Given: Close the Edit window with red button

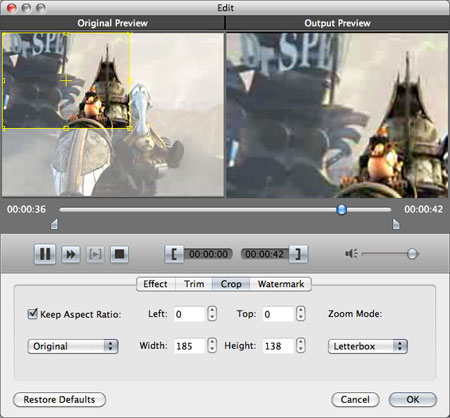Looking at the screenshot, I should click(11, 8).
